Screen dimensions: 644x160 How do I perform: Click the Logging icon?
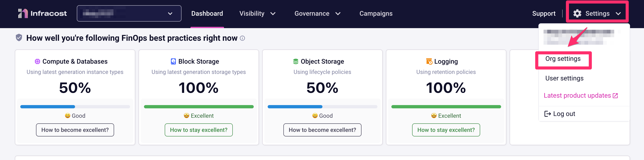pos(429,61)
